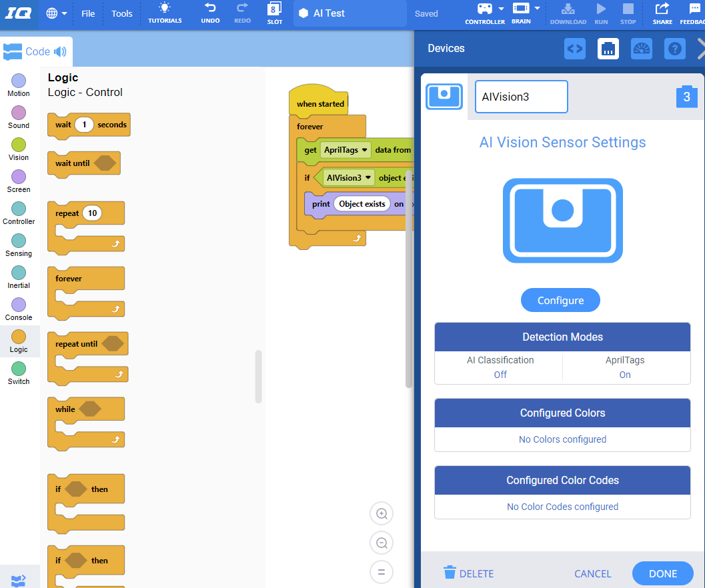Toggle AprilTags On setting

(625, 375)
